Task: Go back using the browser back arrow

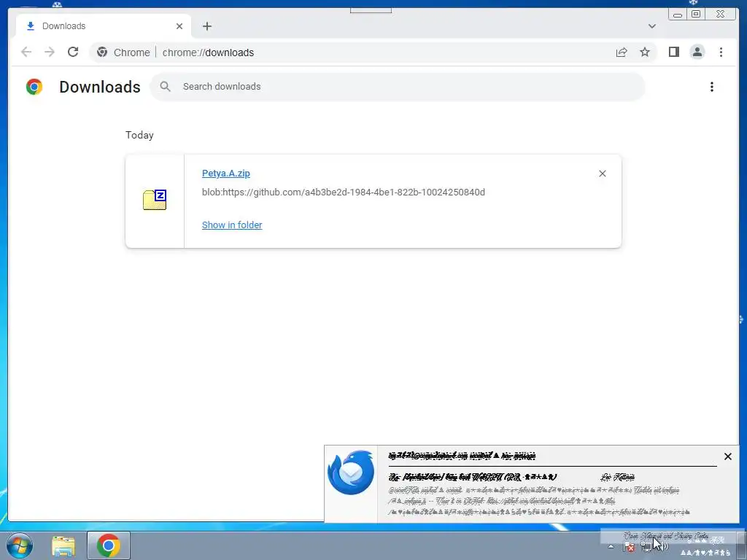Action: click(26, 52)
